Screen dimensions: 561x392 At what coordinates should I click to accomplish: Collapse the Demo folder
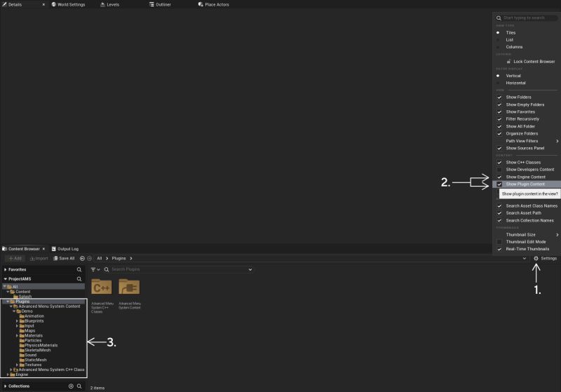tap(14, 311)
